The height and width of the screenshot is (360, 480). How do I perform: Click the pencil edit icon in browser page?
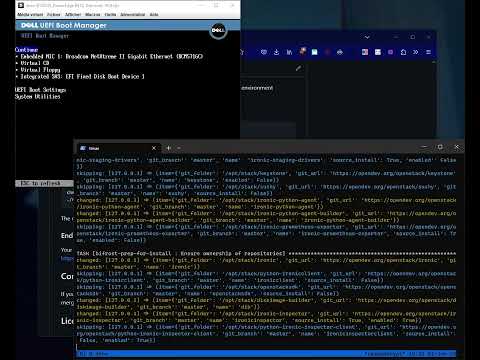tap(298, 68)
